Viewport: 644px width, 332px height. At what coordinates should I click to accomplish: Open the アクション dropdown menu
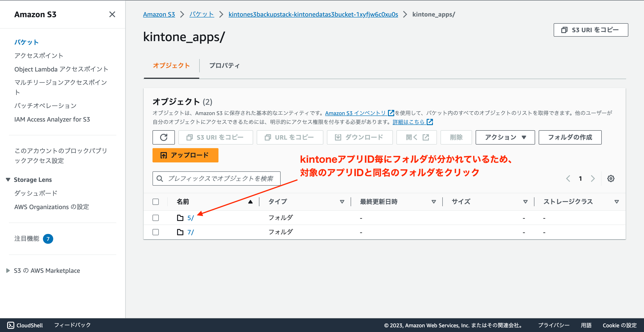(x=505, y=137)
